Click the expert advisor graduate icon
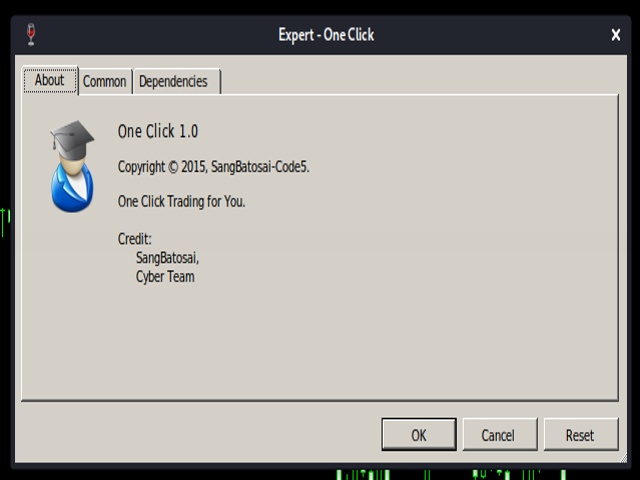640x480 pixels. [72, 166]
